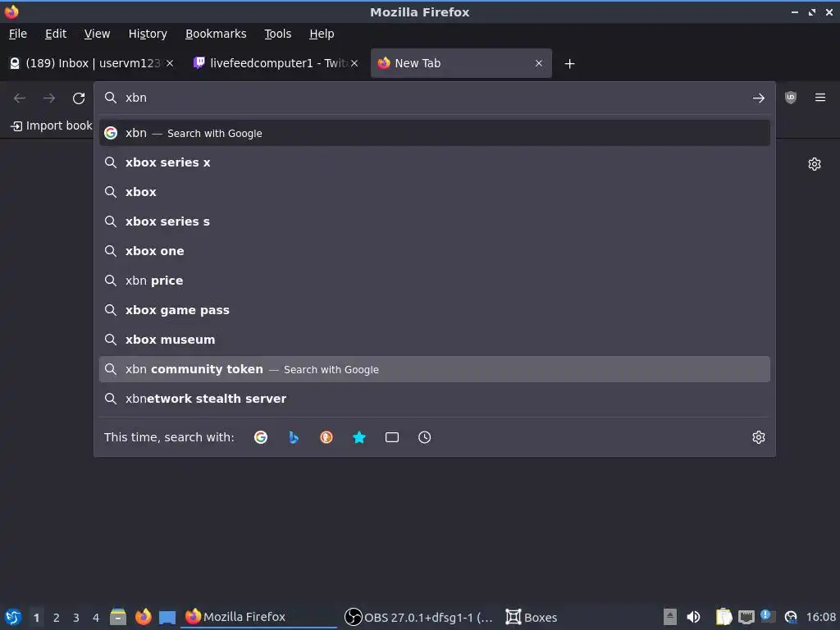Open the Boxes taskbar window
This screenshot has width=840, height=630.
click(532, 617)
